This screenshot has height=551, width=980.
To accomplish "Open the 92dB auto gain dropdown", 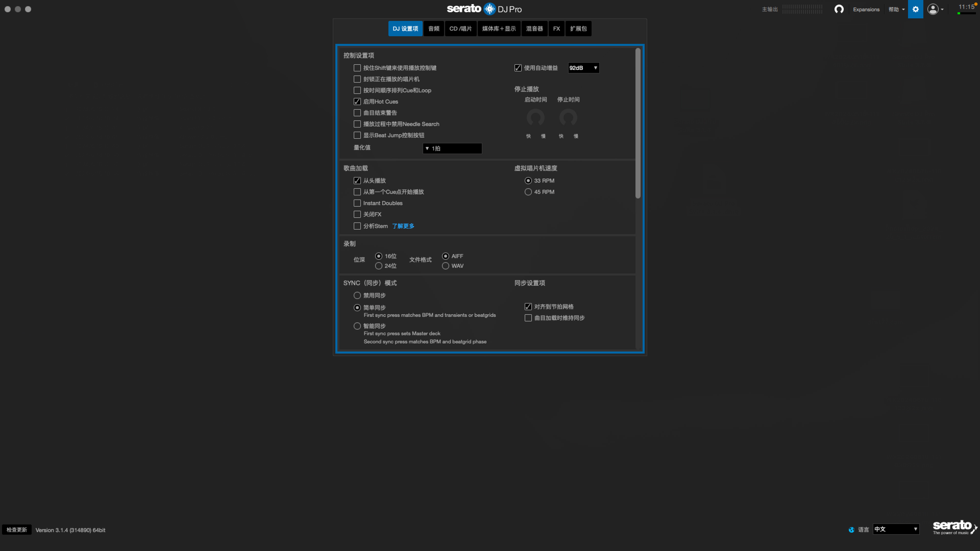I will pos(583,68).
